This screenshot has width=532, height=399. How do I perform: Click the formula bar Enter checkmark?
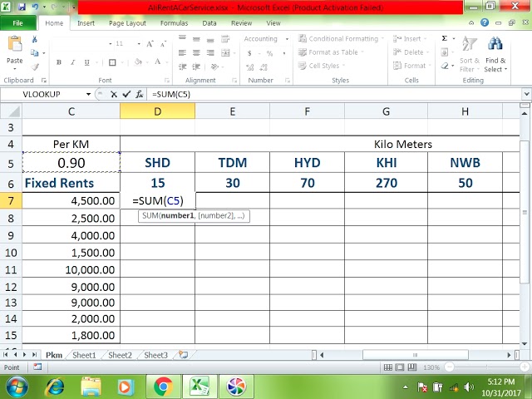pos(126,94)
